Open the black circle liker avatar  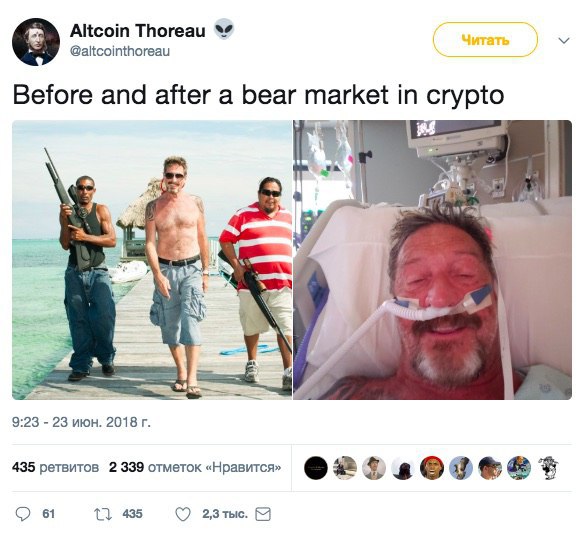(316, 468)
